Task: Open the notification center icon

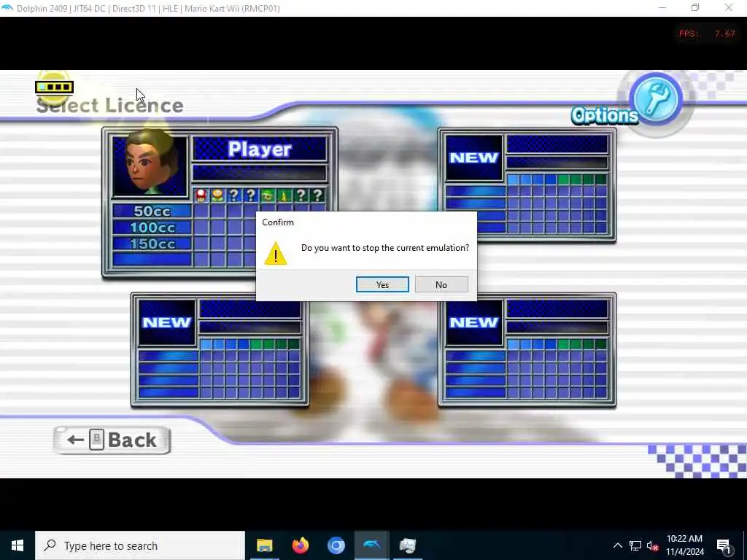Action: pos(724,545)
